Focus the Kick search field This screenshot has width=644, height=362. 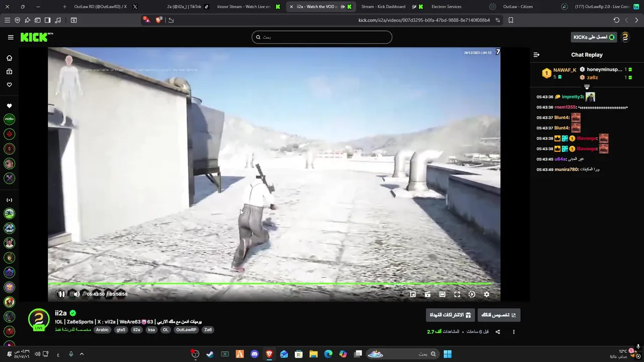pos(322,37)
